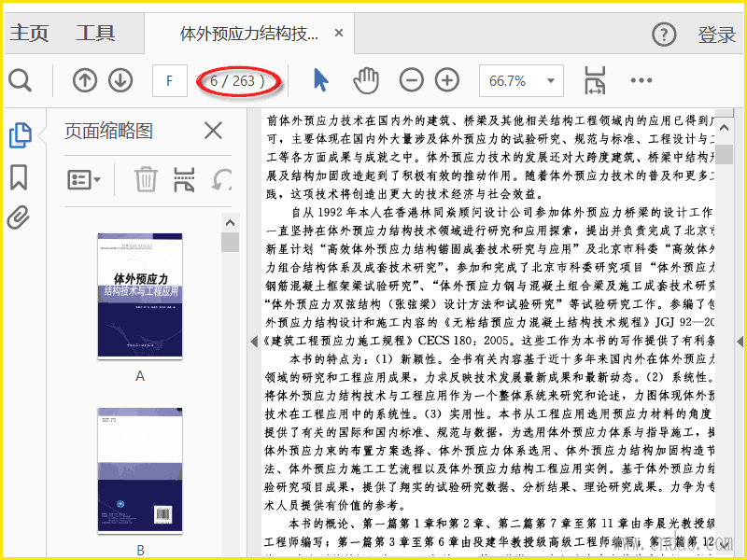Click the rotate counterclockwise icon
The image size is (747, 560).
221,179
